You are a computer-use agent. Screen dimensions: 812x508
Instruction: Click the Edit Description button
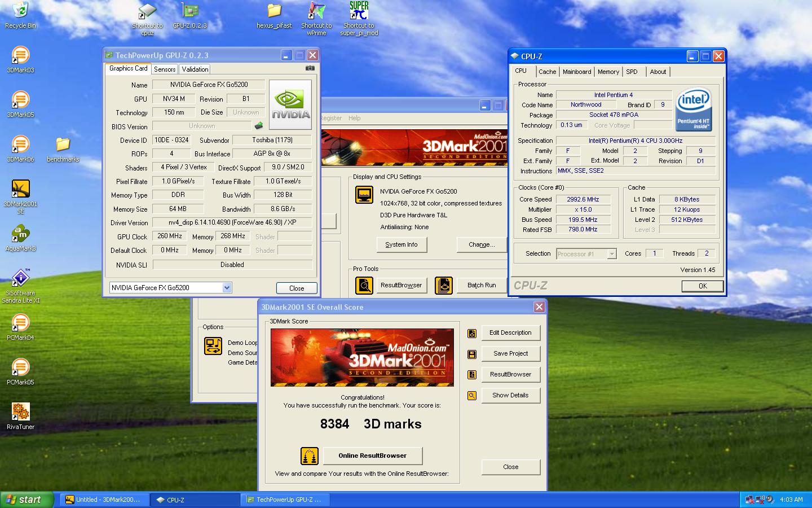[x=510, y=332]
